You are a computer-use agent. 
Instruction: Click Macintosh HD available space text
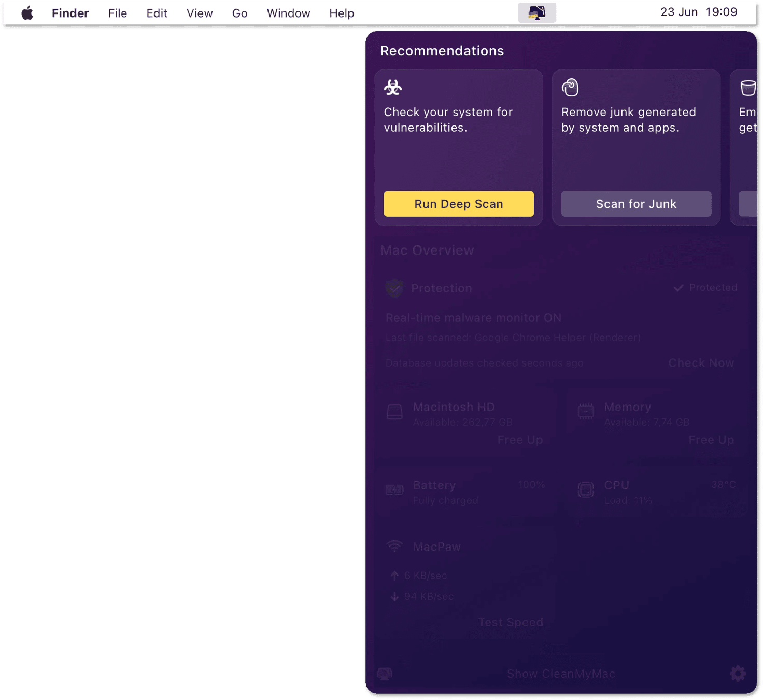[462, 422]
